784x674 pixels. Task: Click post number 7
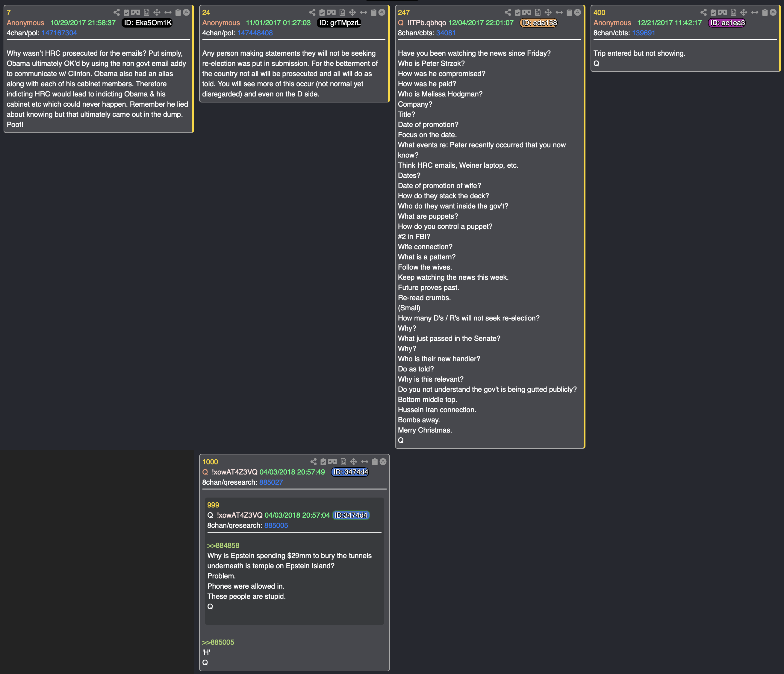(x=9, y=13)
